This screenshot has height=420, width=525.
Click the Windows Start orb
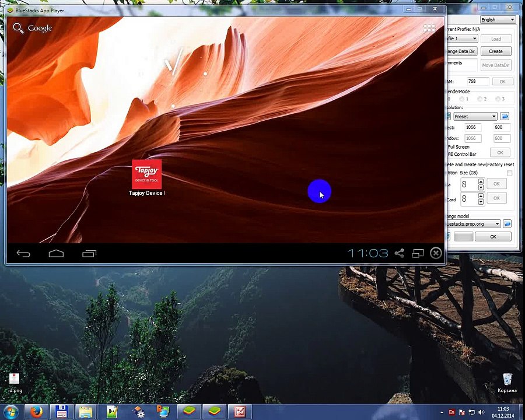click(11, 412)
